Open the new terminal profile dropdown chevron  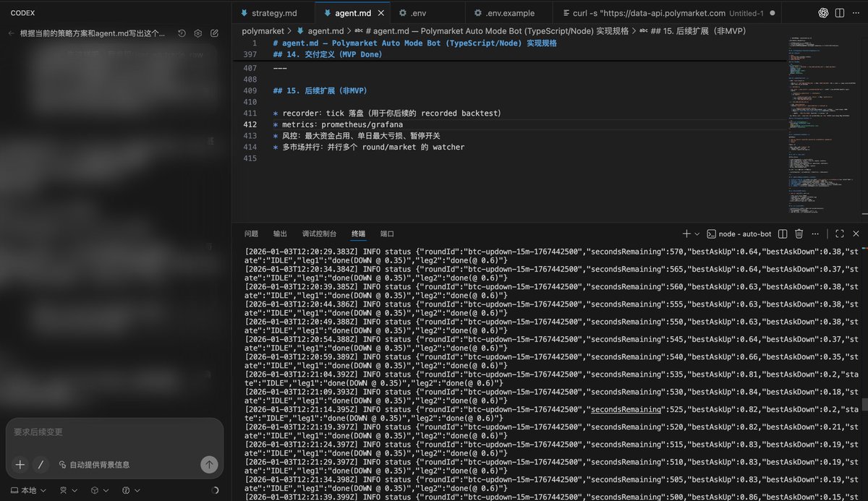[x=697, y=234]
